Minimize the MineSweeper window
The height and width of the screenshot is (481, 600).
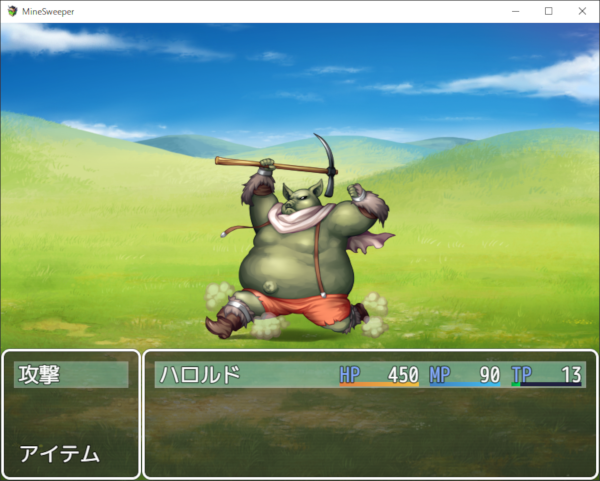tap(515, 11)
